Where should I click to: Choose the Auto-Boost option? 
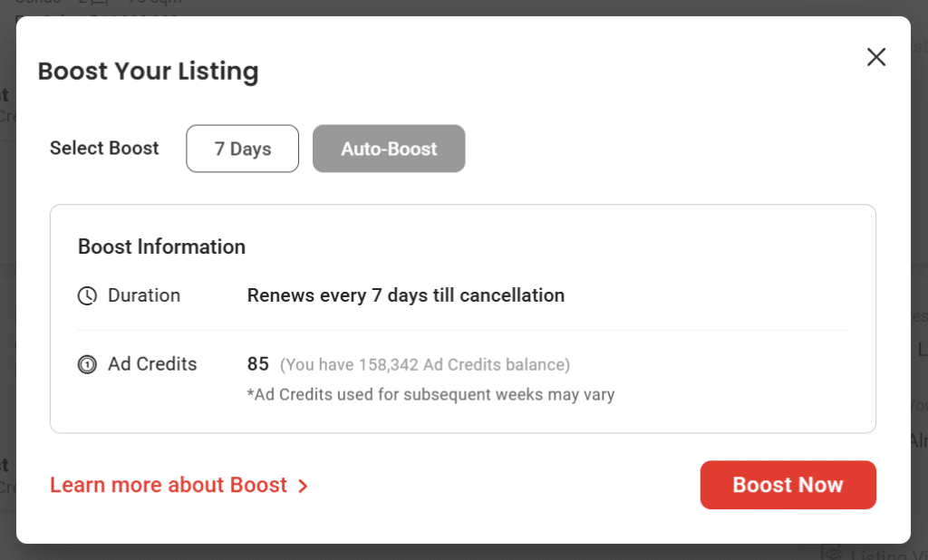(x=389, y=149)
